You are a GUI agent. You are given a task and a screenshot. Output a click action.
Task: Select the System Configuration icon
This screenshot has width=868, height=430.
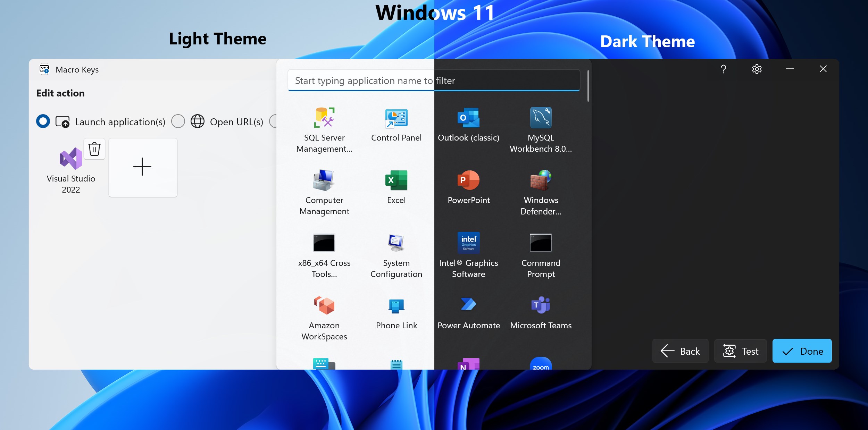396,243
